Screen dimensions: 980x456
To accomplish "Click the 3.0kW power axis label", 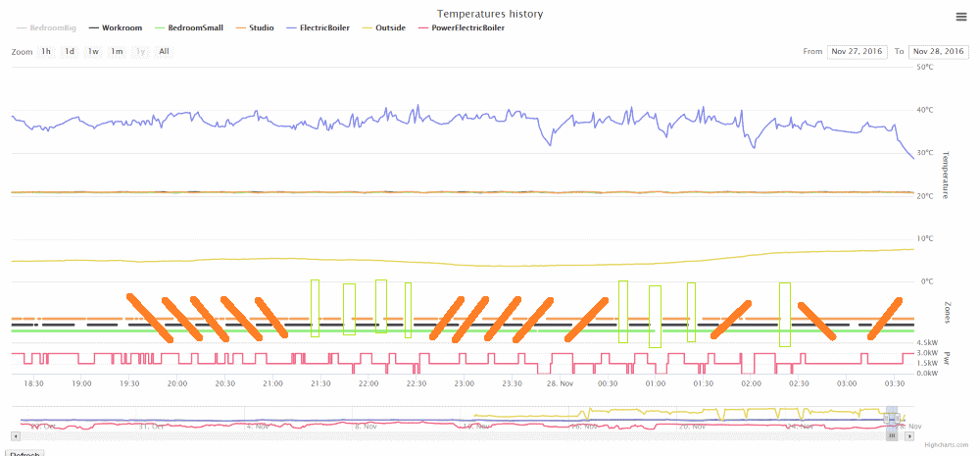I will 927,353.
